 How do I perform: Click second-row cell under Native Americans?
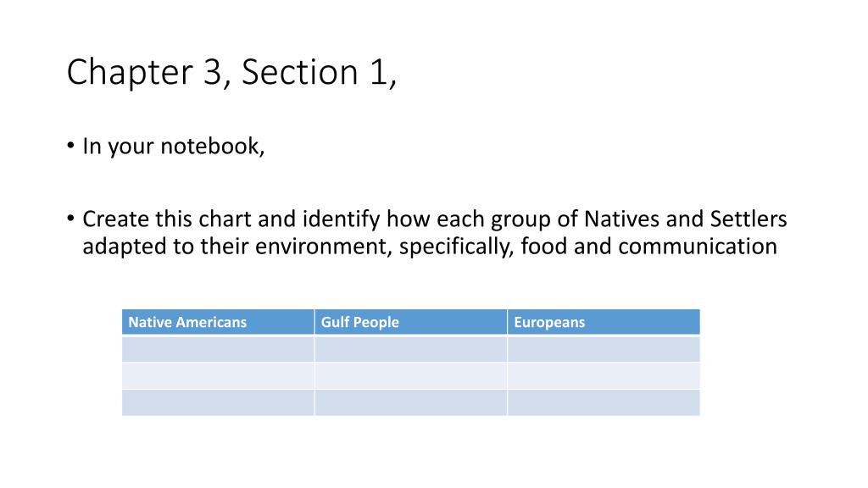click(218, 375)
